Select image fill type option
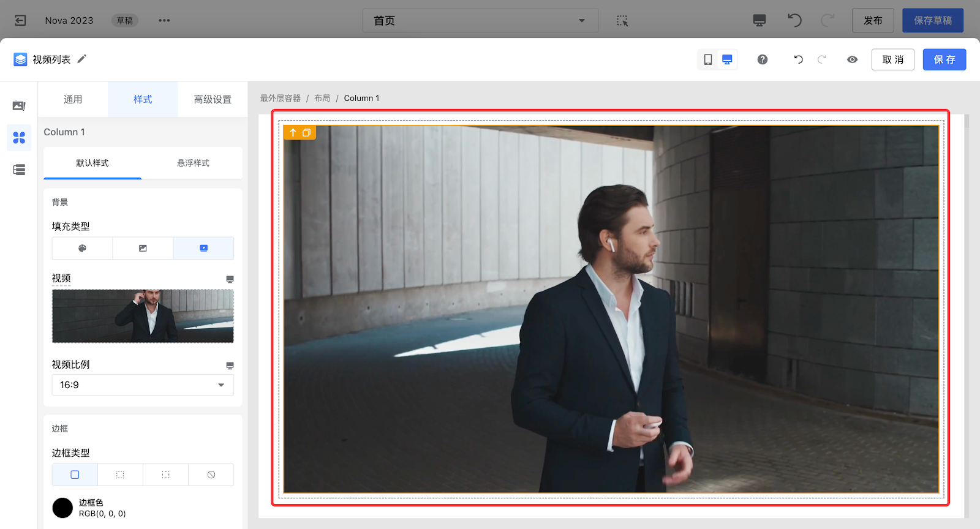Image resolution: width=980 pixels, height=529 pixels. click(143, 248)
